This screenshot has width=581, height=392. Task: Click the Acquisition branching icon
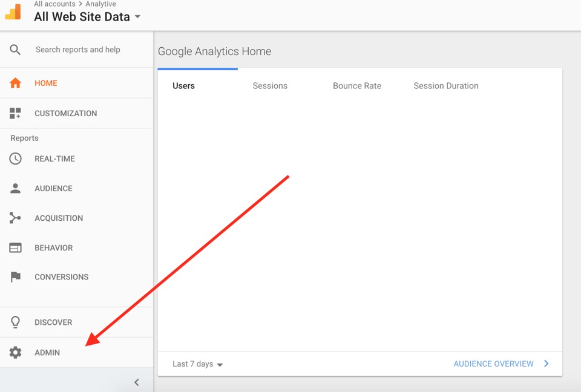(15, 218)
